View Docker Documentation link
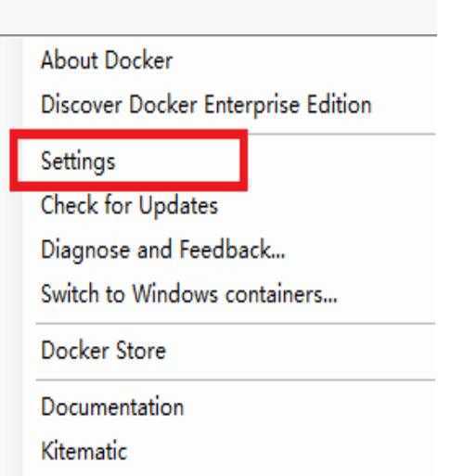This screenshot has height=476, width=451. [x=112, y=406]
